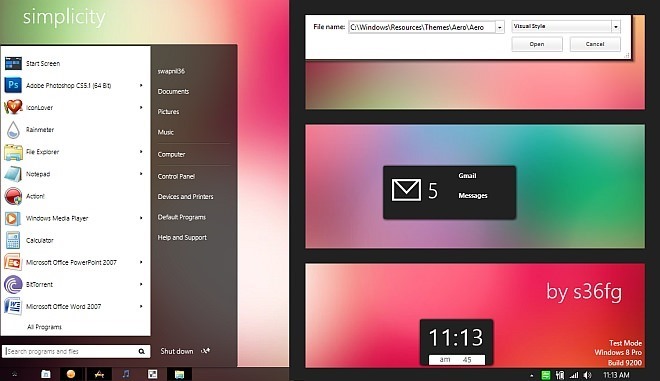The image size is (660, 381).
Task: Open Pictures from start menu
Action: point(168,112)
